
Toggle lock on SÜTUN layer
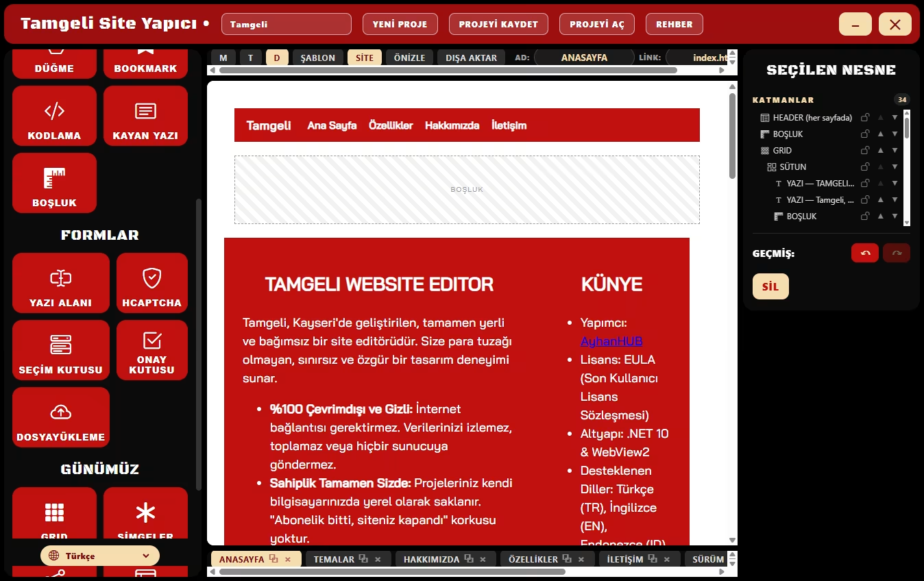[x=866, y=167]
